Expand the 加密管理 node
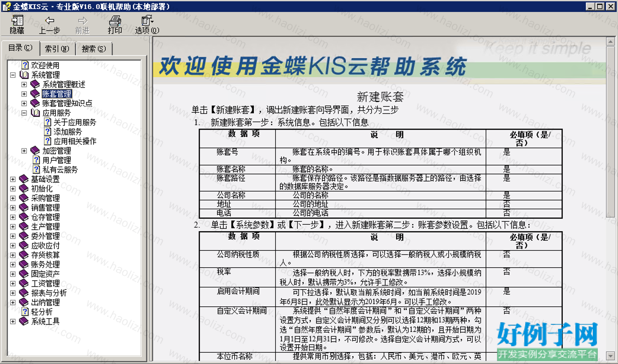The image size is (618, 364). (x=24, y=151)
